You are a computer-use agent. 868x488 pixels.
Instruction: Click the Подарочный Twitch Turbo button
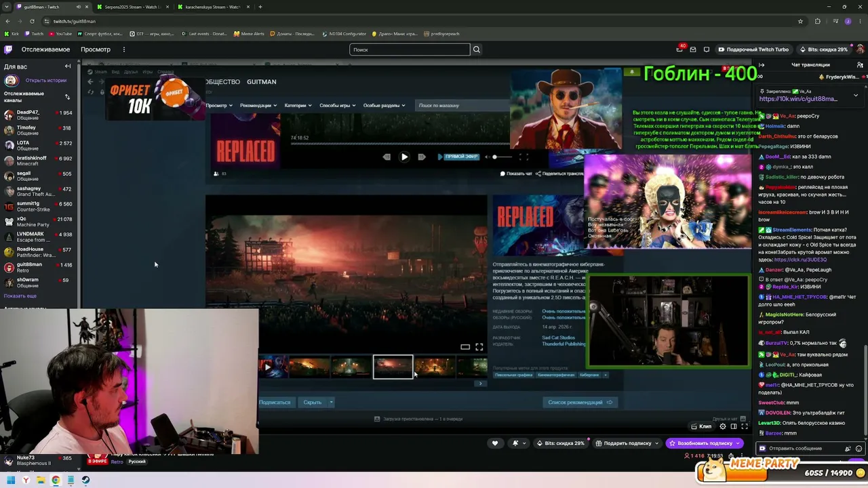pos(753,49)
